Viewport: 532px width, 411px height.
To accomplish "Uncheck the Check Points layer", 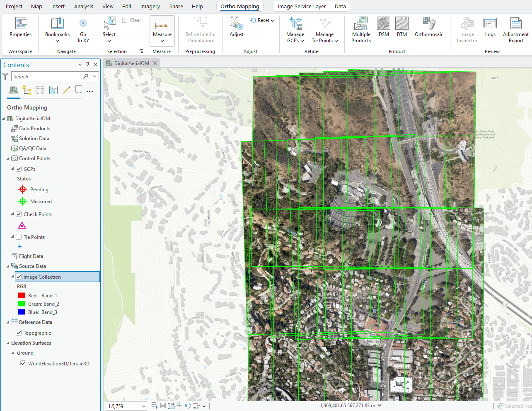I will [19, 214].
